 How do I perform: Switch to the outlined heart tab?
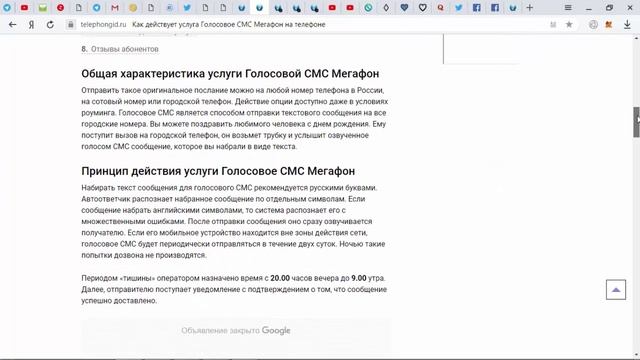[x=422, y=7]
